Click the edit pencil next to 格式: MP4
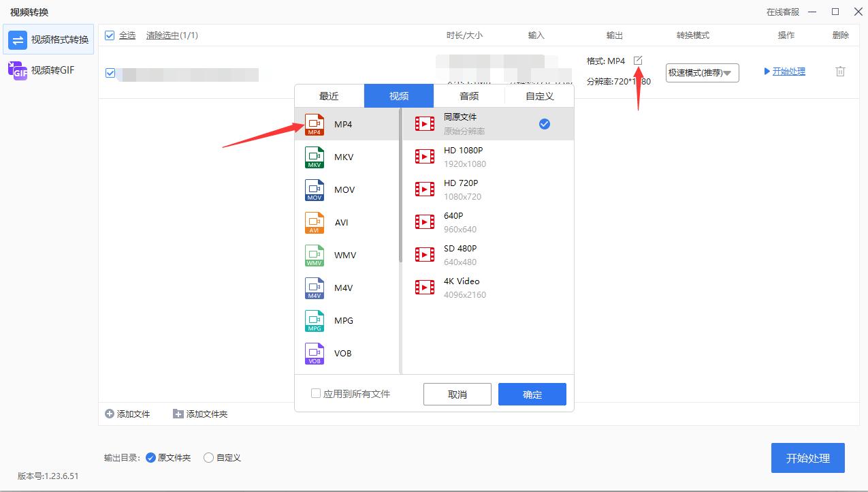This screenshot has width=868, height=492. coord(637,60)
